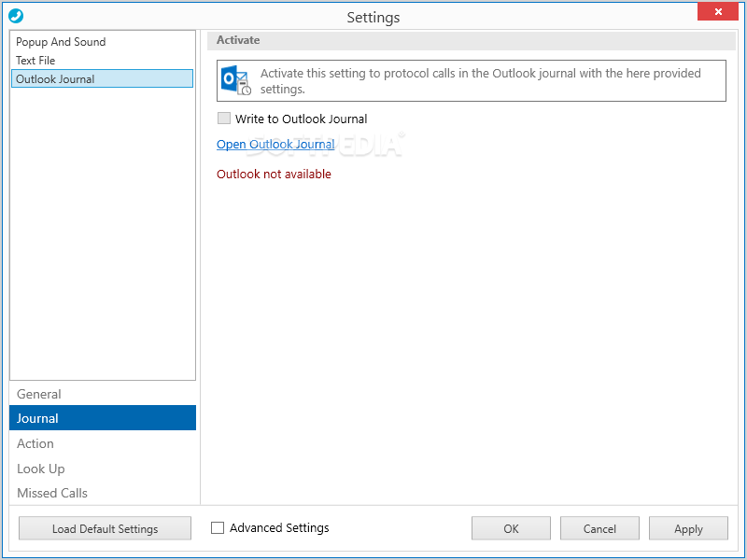Switch to the Journal section
Image resolution: width=747 pixels, height=560 pixels.
tap(103, 418)
